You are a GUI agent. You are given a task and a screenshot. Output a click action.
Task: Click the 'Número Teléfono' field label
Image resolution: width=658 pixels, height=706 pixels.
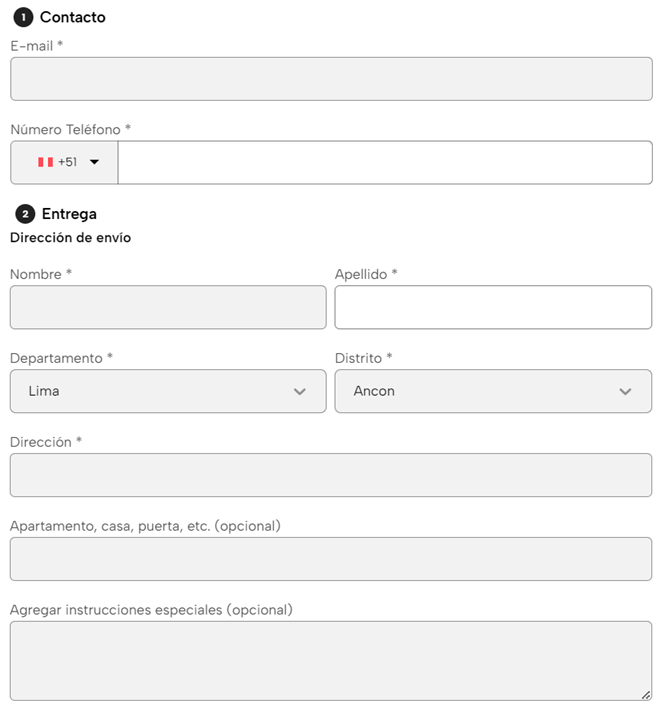(70, 130)
